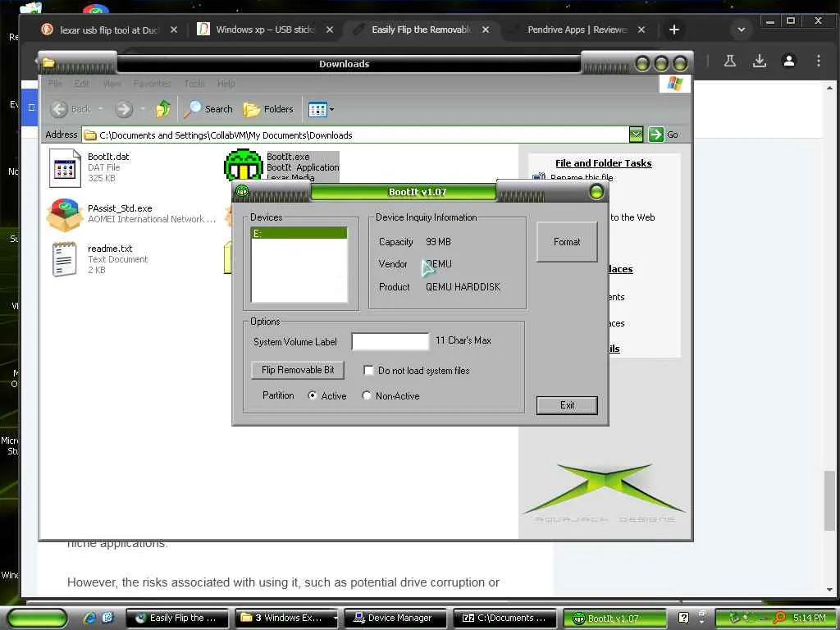Screen dimensions: 840x630
Task: Click the BootIt title bar app icon
Action: click(x=242, y=190)
